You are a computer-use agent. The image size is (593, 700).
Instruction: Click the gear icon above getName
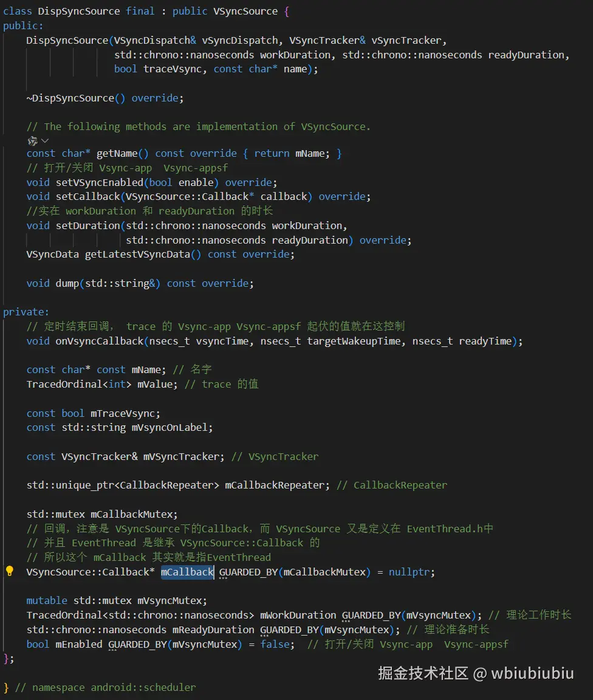click(x=32, y=140)
